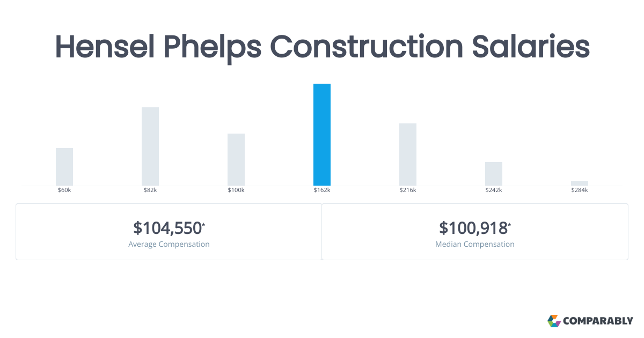Click the $242k salary bar

click(494, 174)
